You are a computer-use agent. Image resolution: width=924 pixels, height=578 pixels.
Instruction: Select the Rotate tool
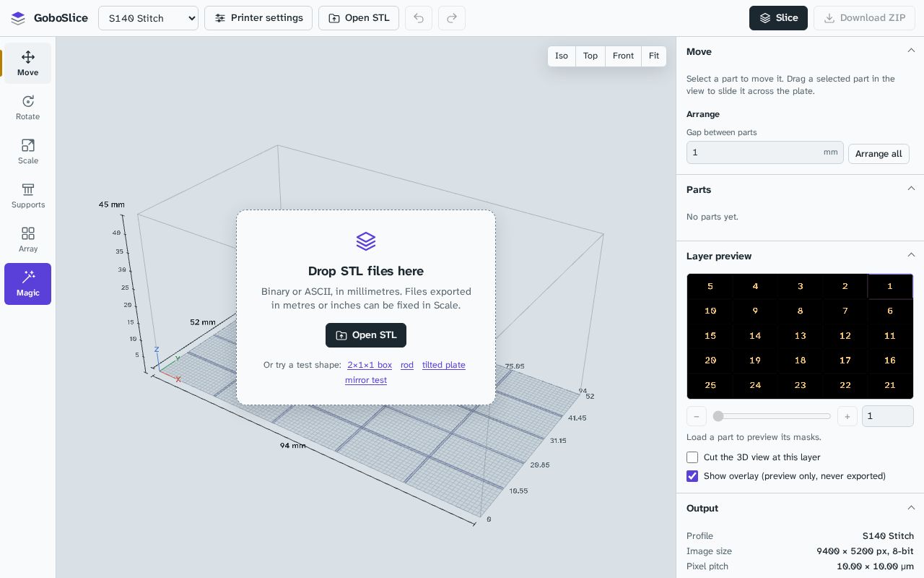27,107
